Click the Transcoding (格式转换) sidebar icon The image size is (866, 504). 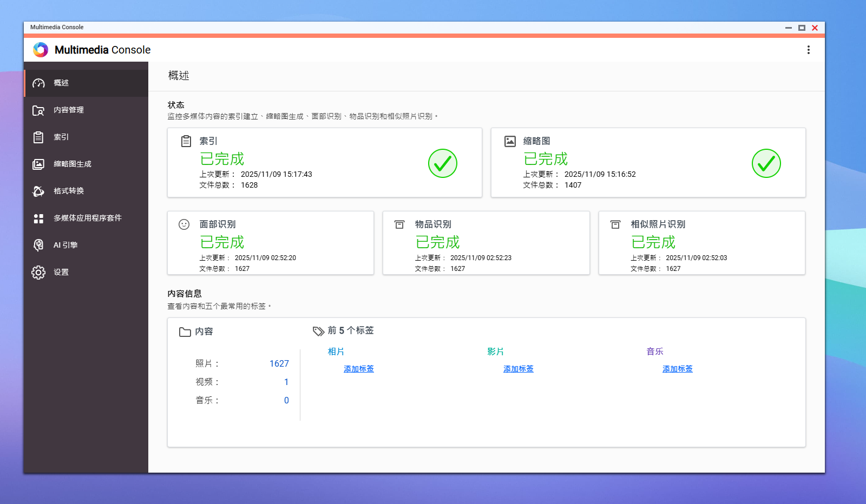[x=38, y=191]
